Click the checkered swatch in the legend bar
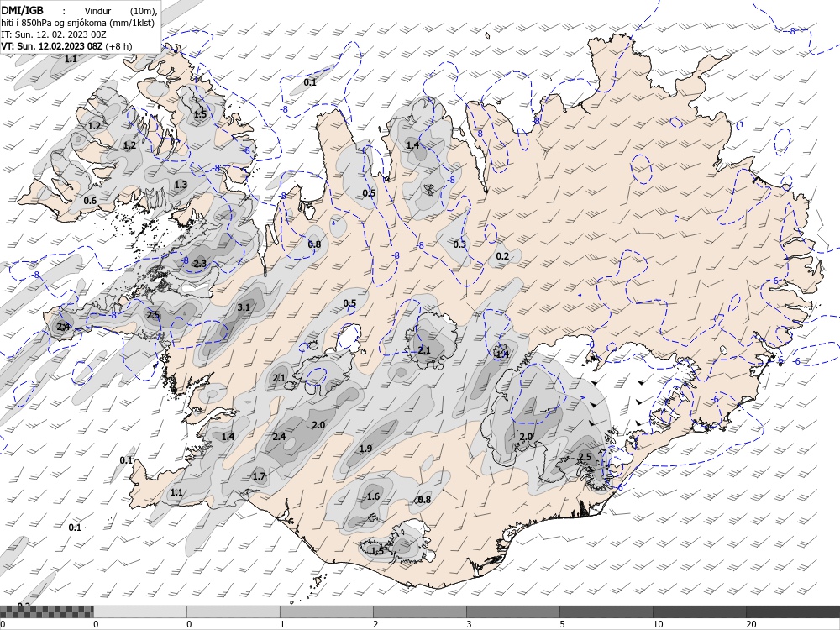 point(46,612)
